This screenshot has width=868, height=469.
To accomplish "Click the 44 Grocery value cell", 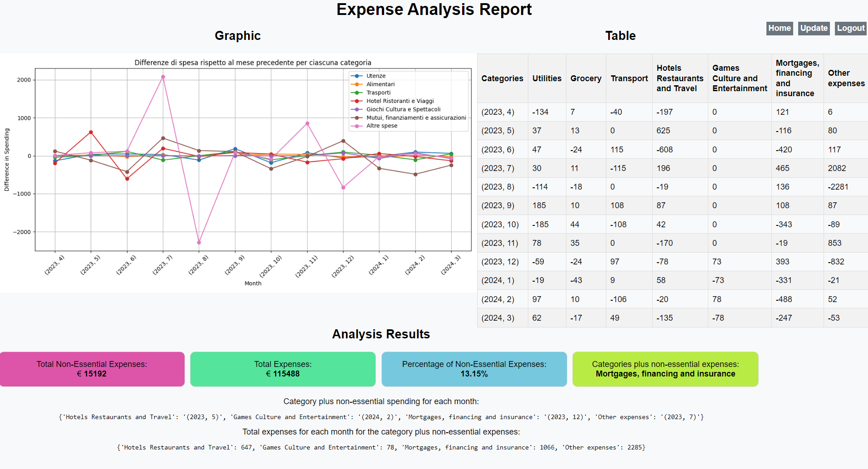I will pos(585,225).
